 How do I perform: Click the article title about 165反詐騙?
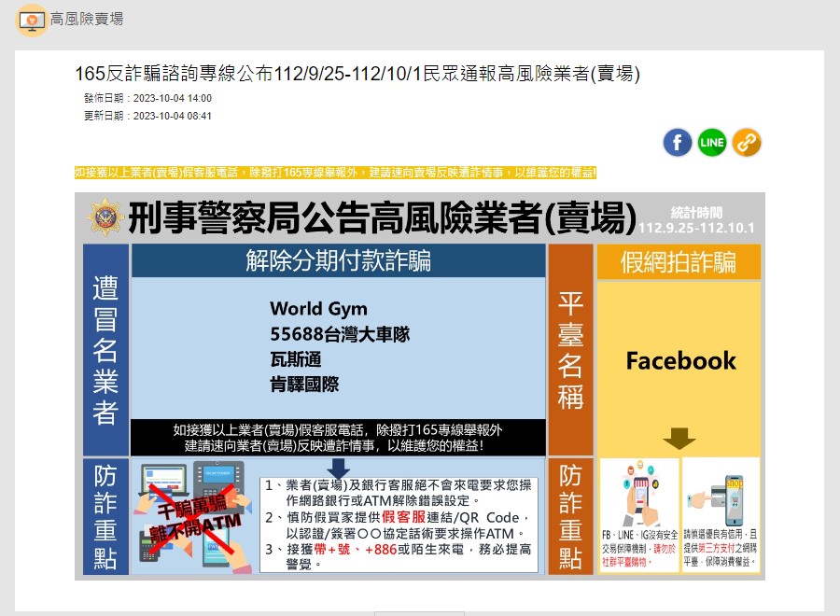pyautogui.click(x=357, y=74)
